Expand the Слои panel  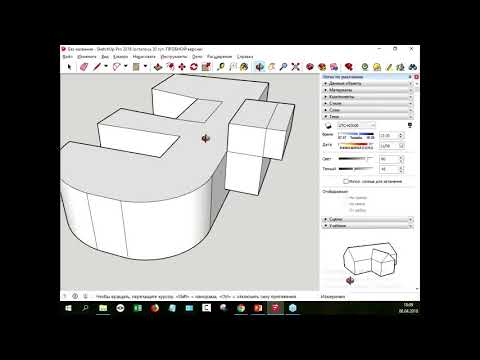point(368,110)
